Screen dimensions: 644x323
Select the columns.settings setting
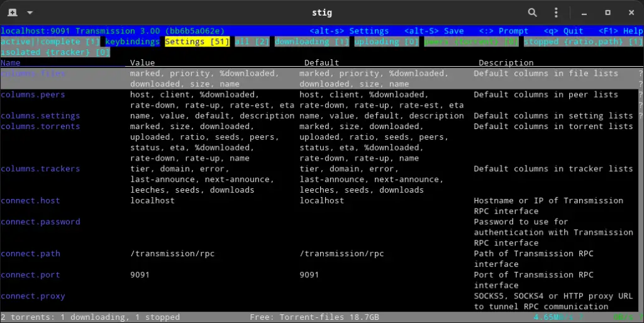coord(40,116)
